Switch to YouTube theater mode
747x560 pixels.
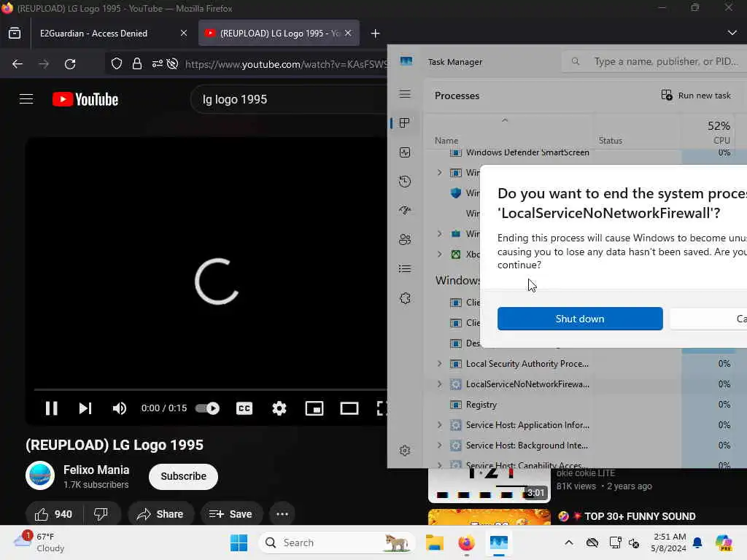pyautogui.click(x=349, y=408)
